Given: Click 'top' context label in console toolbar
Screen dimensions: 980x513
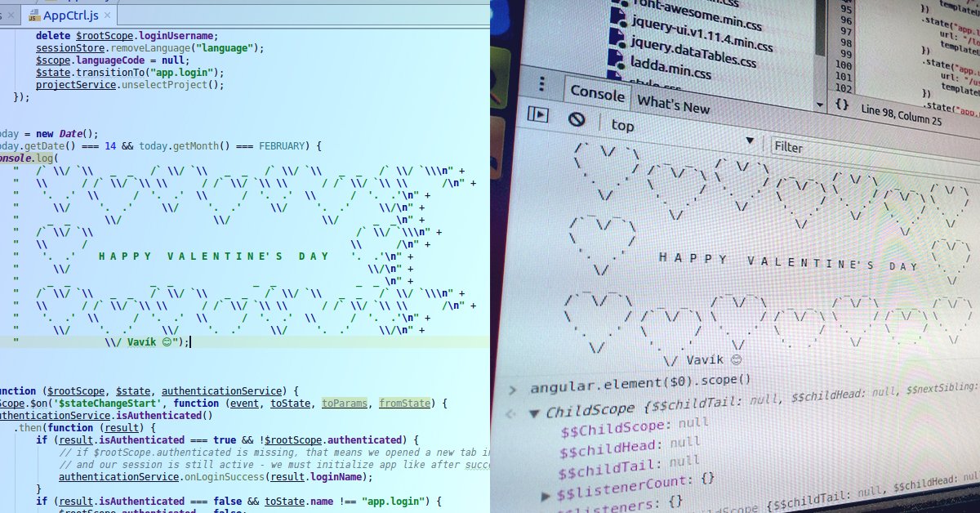Looking at the screenshot, I should click(x=622, y=125).
